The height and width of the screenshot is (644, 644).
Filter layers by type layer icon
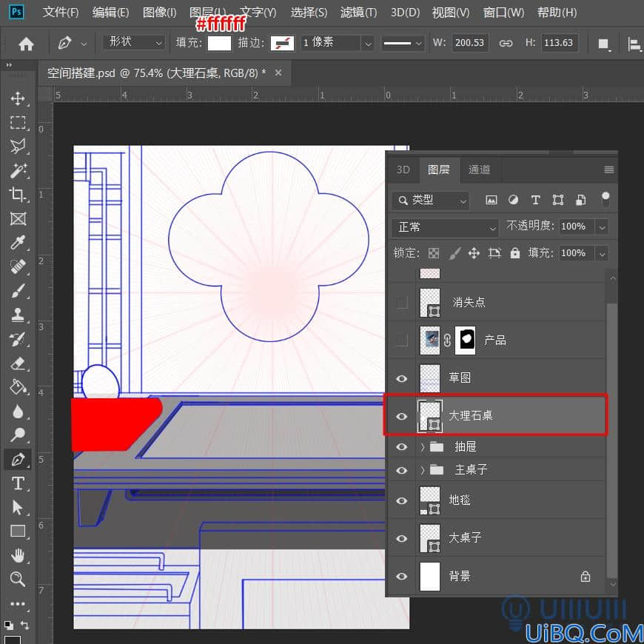[x=535, y=200]
